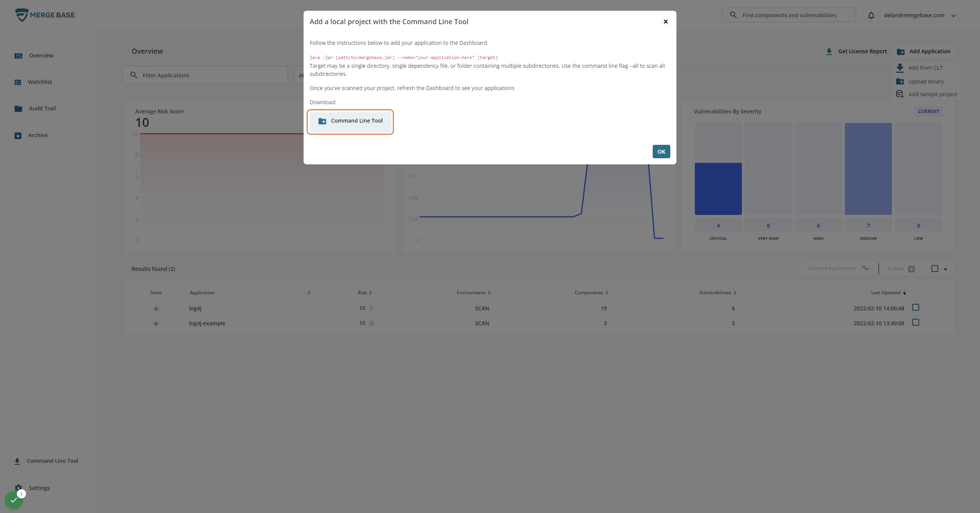
Task: Open the select-all checkbox dropdown arrow
Action: [x=945, y=269]
